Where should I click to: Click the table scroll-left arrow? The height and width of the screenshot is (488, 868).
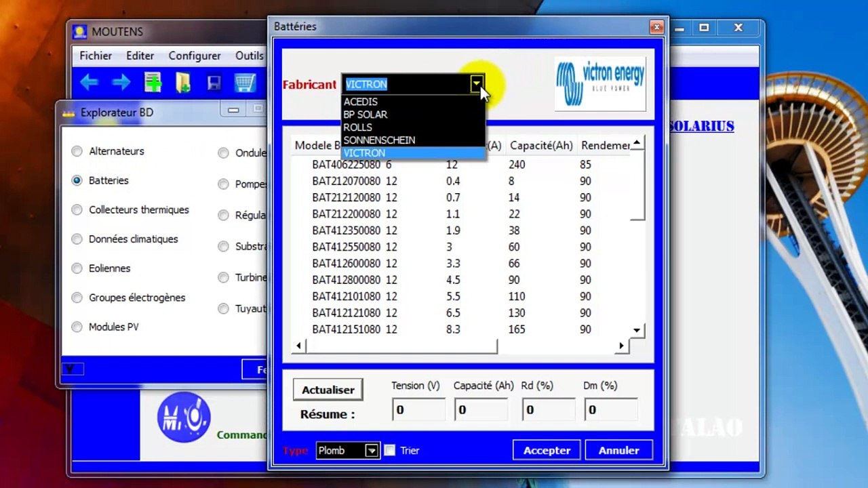click(x=298, y=346)
